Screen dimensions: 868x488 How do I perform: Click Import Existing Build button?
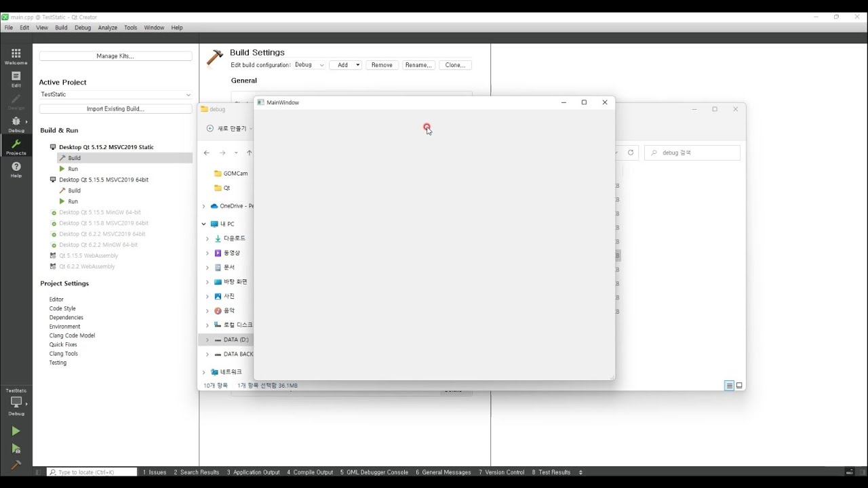(x=116, y=109)
